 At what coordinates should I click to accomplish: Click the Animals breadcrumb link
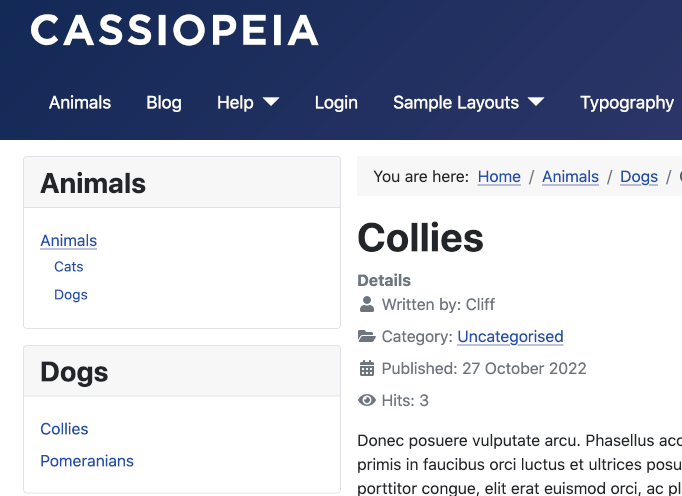pos(570,177)
